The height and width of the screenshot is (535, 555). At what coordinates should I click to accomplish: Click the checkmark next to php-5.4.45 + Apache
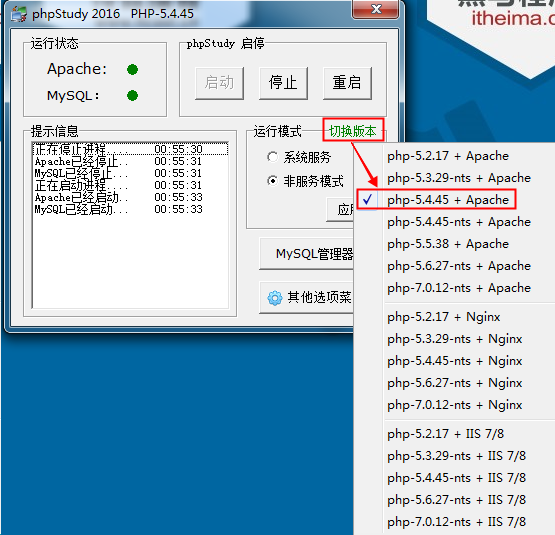coord(367,200)
